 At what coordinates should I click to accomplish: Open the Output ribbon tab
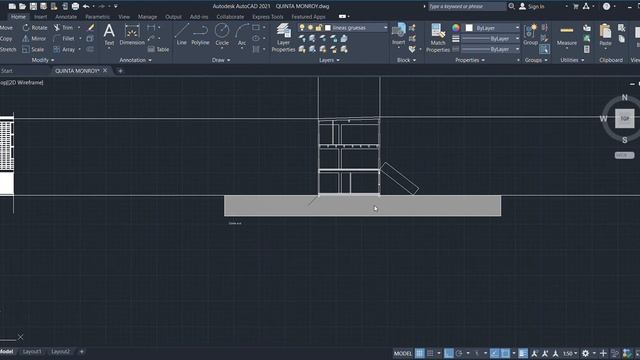[x=173, y=17]
